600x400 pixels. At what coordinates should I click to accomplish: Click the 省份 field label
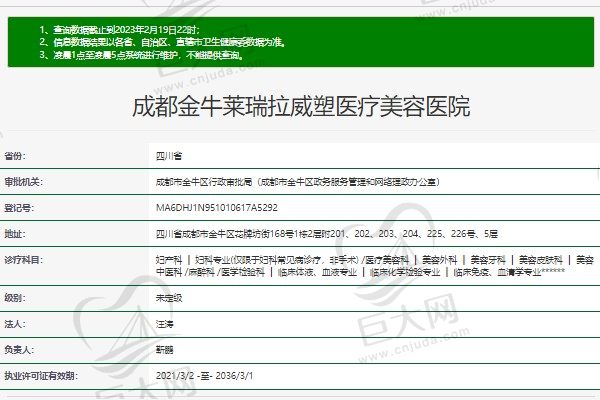(15, 156)
